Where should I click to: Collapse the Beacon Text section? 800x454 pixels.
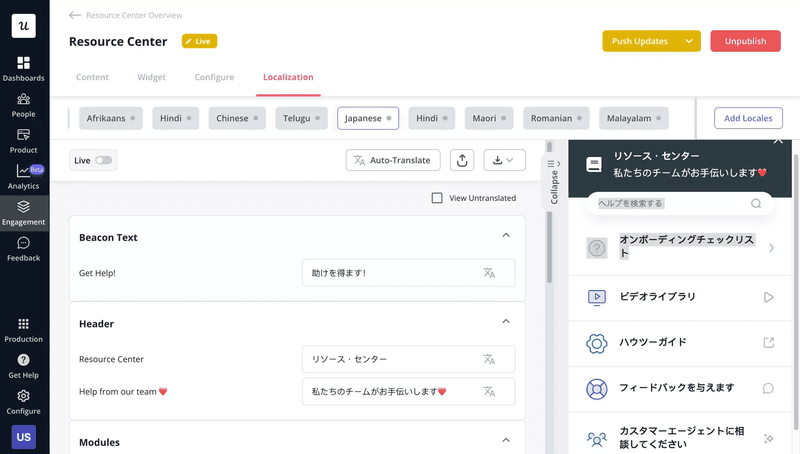tap(506, 235)
